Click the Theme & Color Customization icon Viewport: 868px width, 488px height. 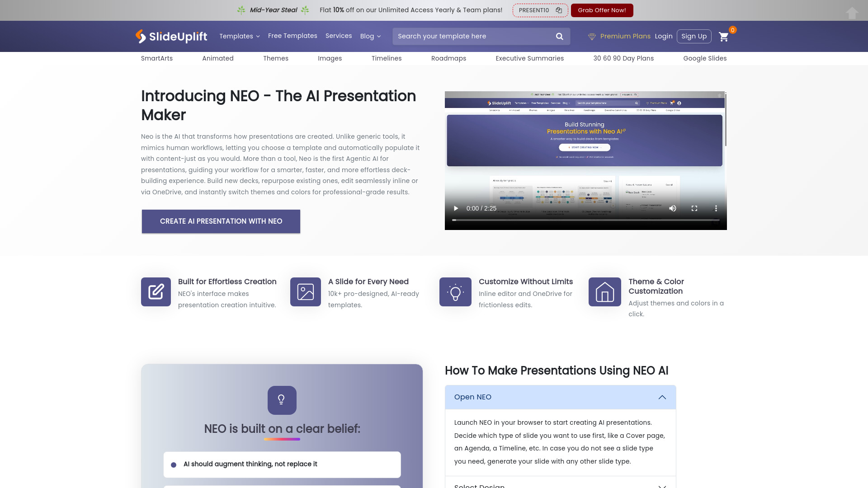pyautogui.click(x=604, y=292)
